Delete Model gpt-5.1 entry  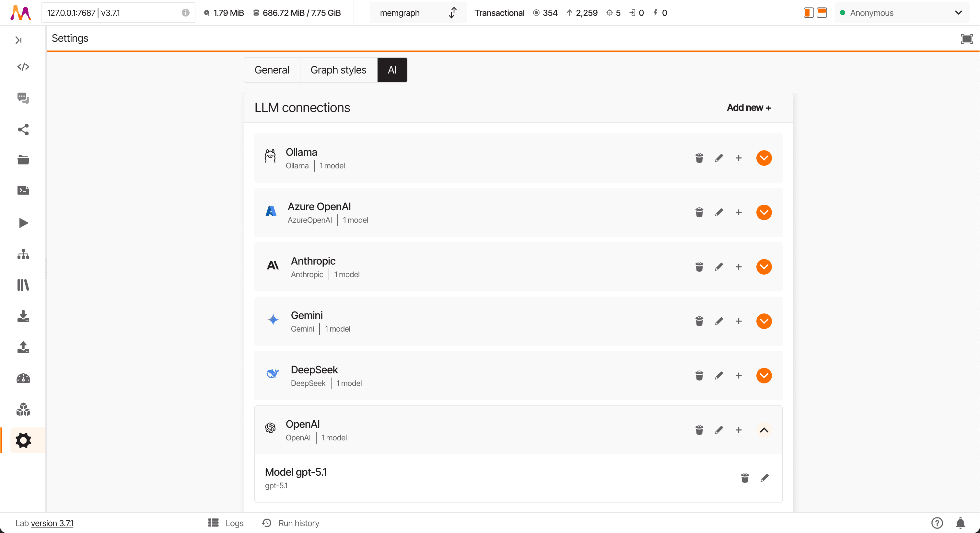coord(744,478)
